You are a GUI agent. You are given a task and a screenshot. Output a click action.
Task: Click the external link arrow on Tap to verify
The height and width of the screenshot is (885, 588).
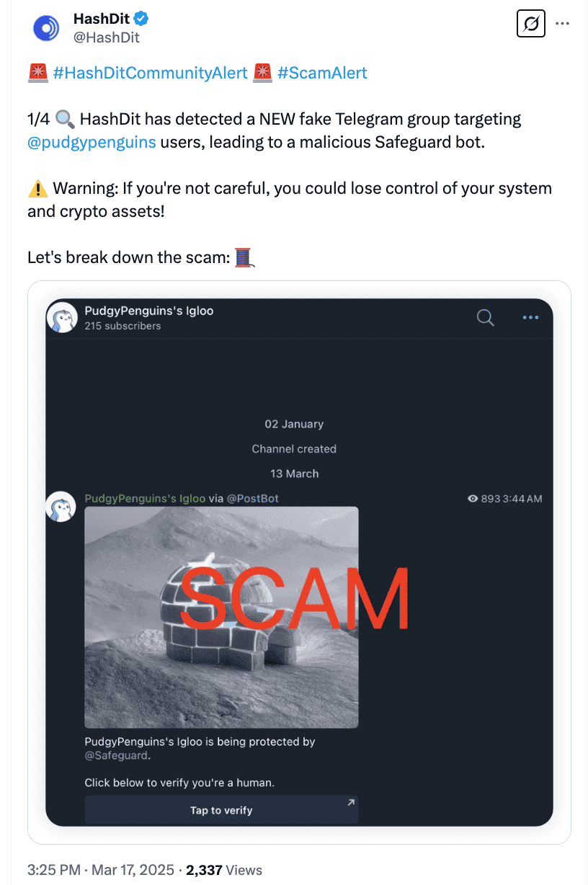click(349, 802)
